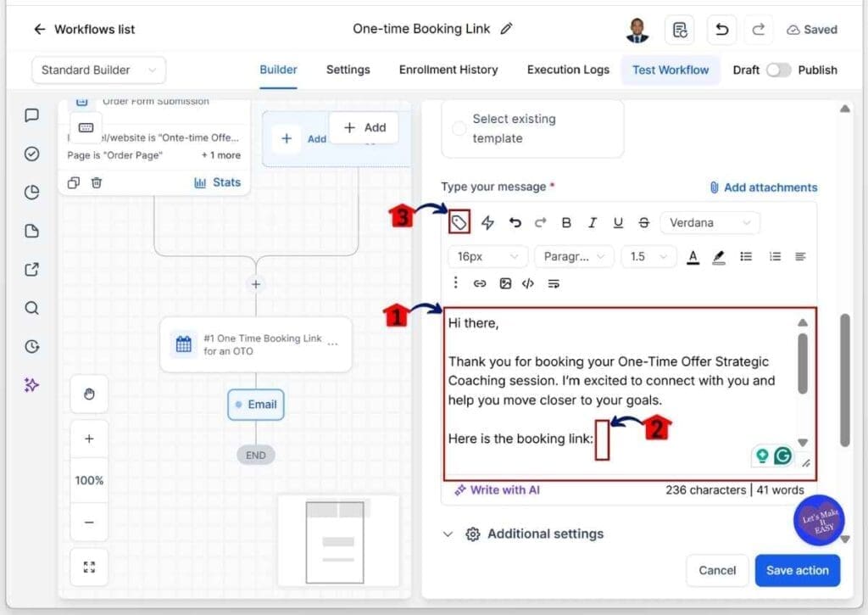Open the history clock sidebar icon
The image size is (868, 615).
(x=31, y=346)
